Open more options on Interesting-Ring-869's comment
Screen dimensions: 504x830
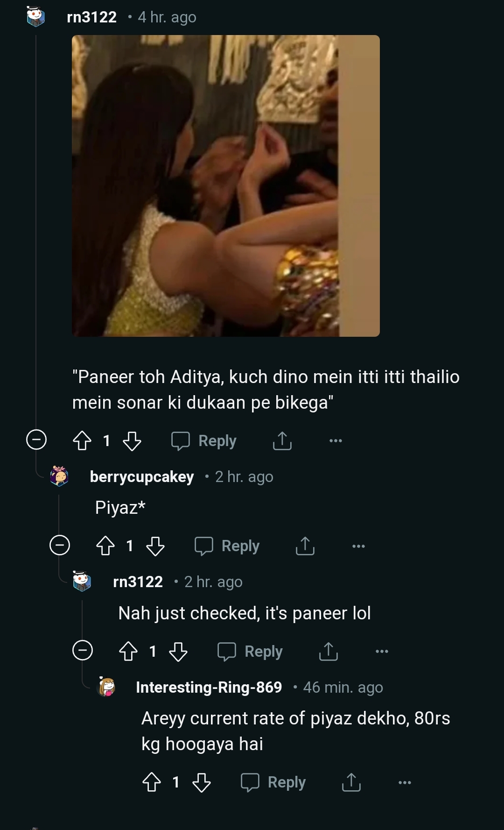coord(405,782)
